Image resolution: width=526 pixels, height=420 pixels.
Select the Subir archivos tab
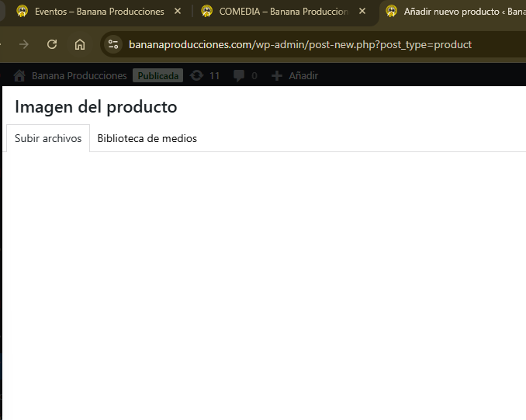48,138
